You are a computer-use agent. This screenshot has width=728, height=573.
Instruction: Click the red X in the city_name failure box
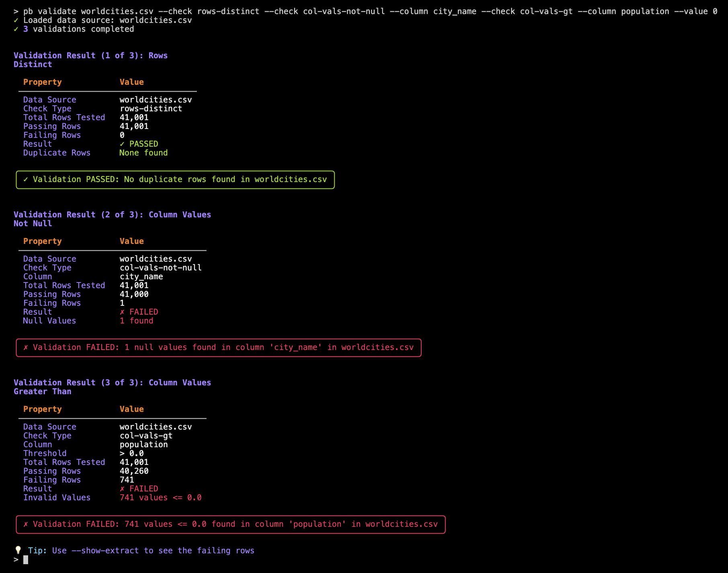[x=26, y=347]
